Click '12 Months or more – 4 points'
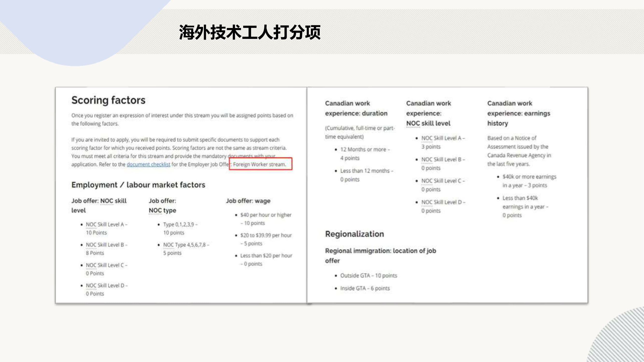This screenshot has width=644, height=362. coord(365,154)
